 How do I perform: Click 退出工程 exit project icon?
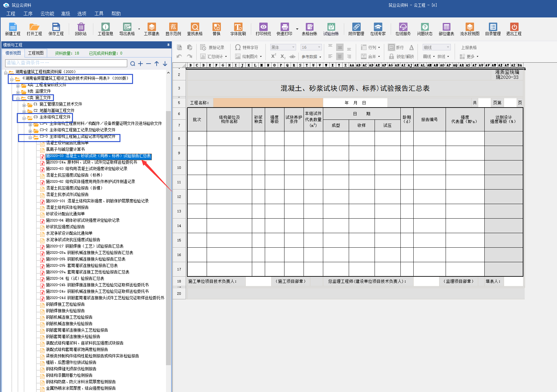514,29
